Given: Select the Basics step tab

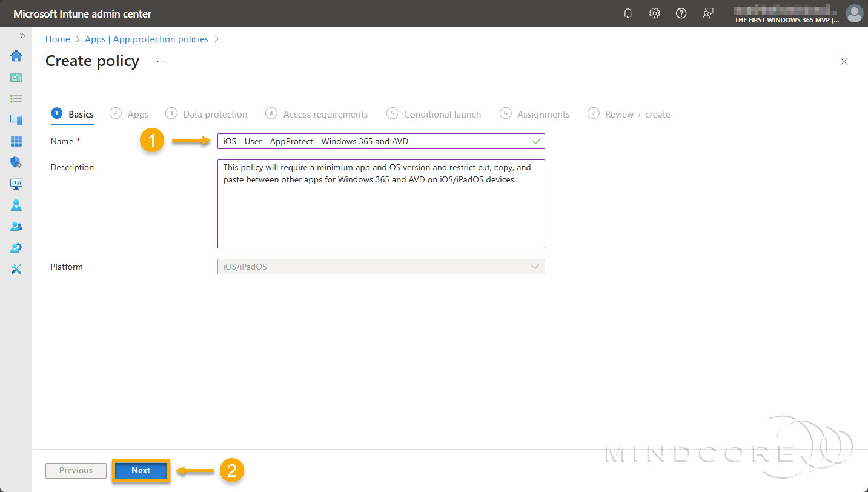Looking at the screenshot, I should [73, 114].
